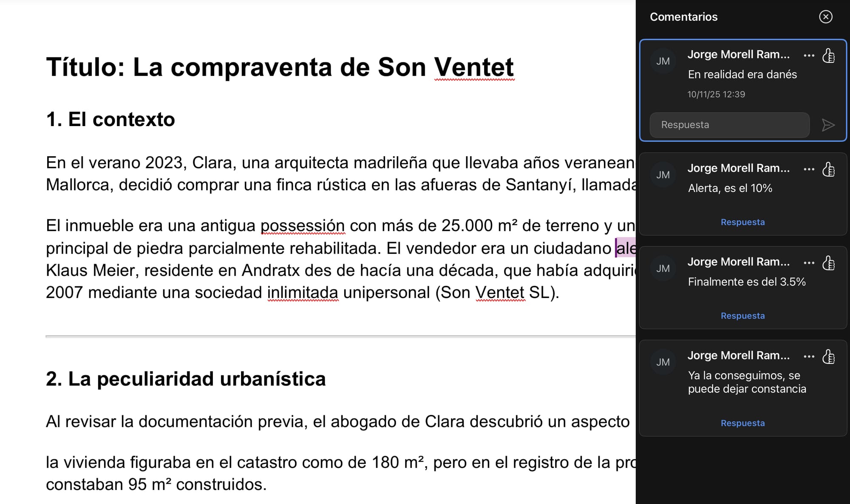Select the highlighted word next to "ciudadano"

point(625,248)
